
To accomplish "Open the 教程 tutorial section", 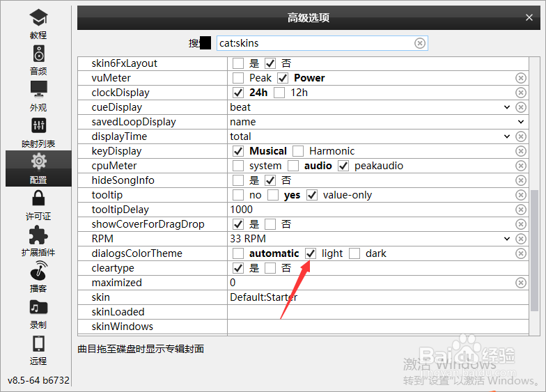I will click(x=38, y=24).
